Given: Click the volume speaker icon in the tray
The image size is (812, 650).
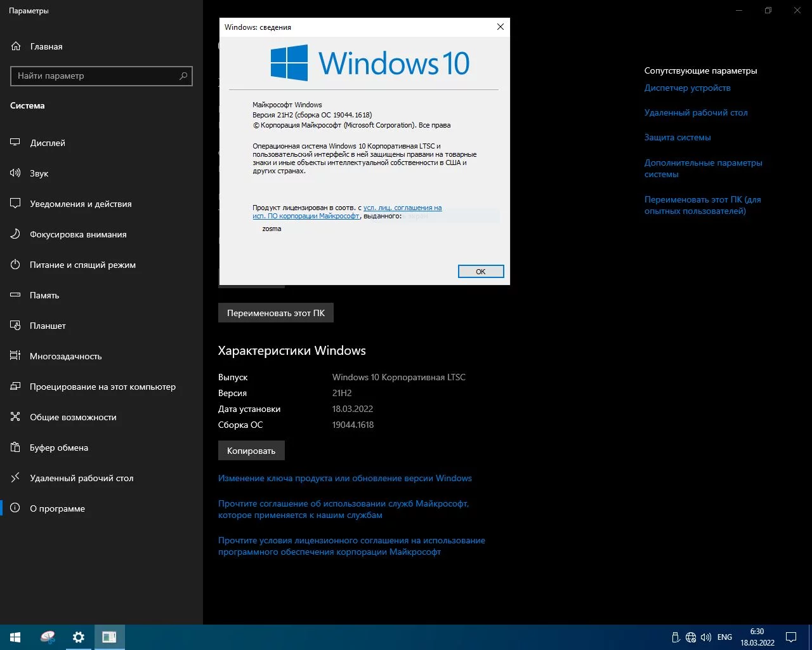Looking at the screenshot, I should click(x=705, y=637).
